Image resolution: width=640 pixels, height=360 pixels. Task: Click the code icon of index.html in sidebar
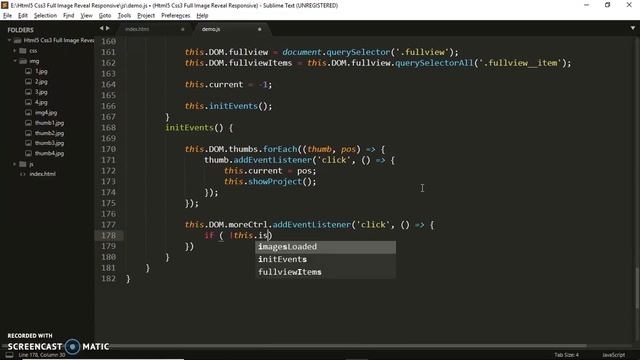[x=23, y=174]
